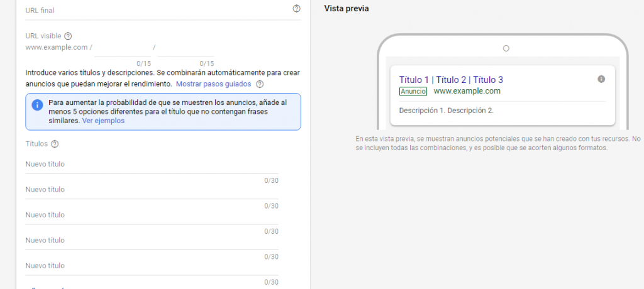Select the fourth Nuevo título field
Viewport: 644px width, 289px height.
(151, 240)
